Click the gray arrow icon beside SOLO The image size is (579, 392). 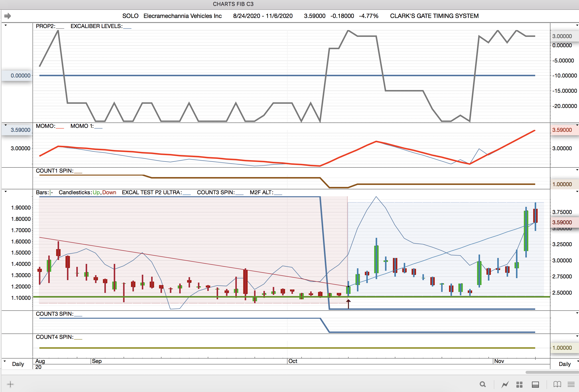(7, 16)
